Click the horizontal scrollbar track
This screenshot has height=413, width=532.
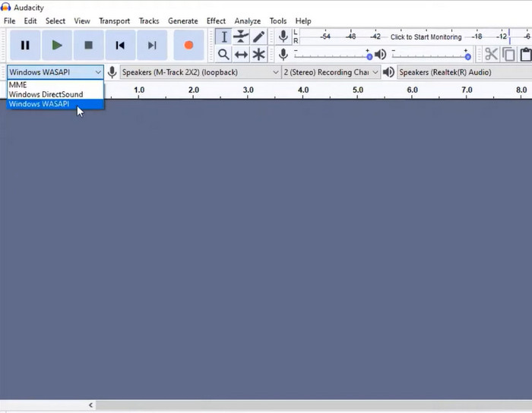click(x=314, y=405)
